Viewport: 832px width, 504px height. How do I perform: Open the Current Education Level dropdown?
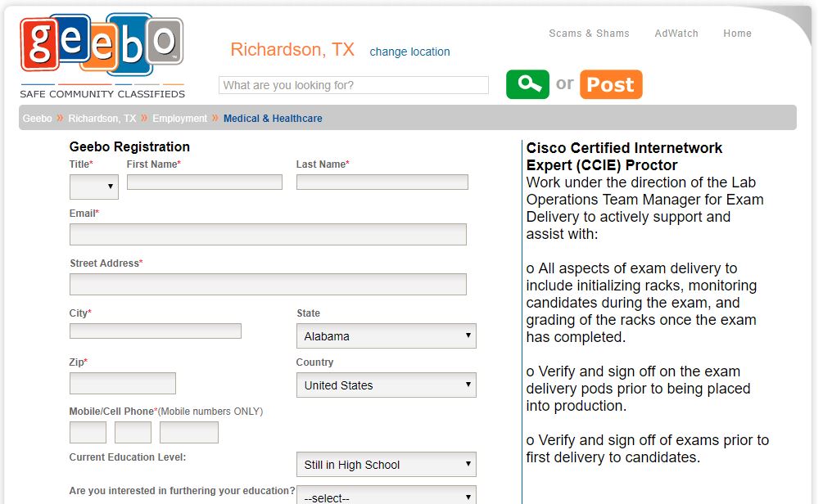pyautogui.click(x=387, y=465)
